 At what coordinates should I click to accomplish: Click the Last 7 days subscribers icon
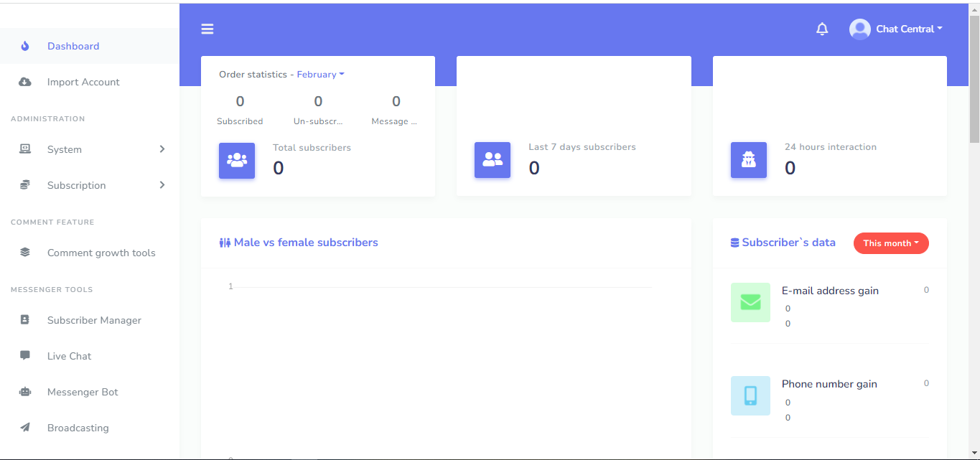point(493,160)
